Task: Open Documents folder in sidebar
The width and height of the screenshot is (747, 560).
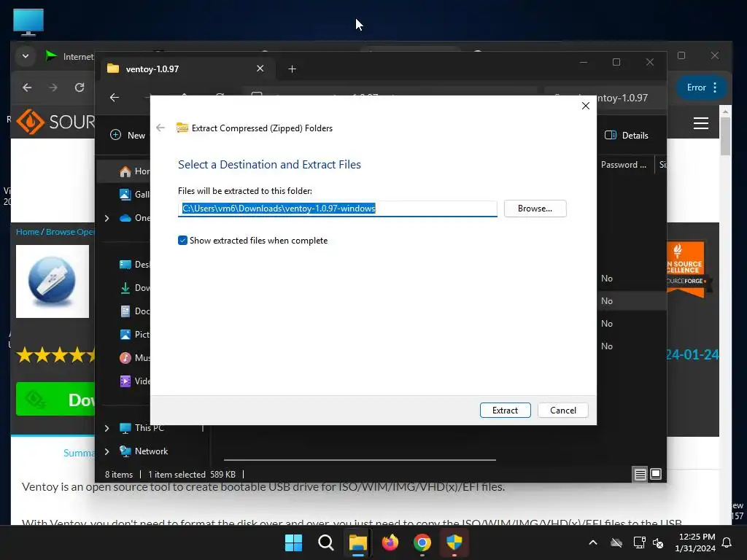Action: (134, 311)
